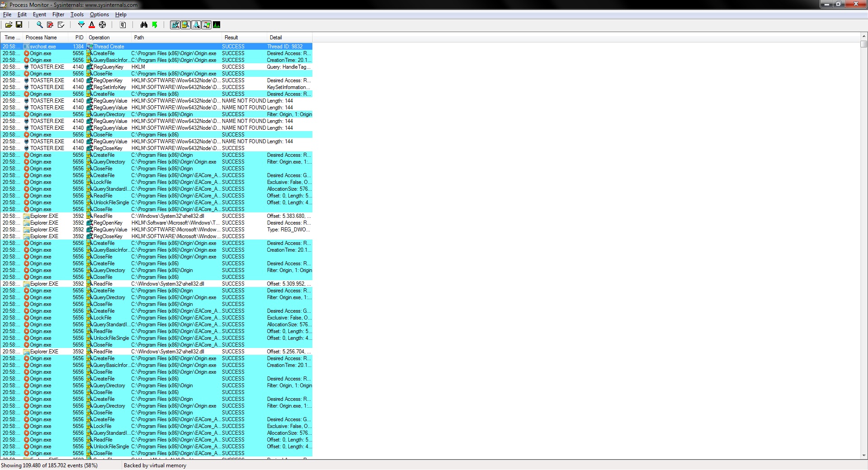This screenshot has height=470, width=868.
Task: Click the Time column header
Action: 12,38
